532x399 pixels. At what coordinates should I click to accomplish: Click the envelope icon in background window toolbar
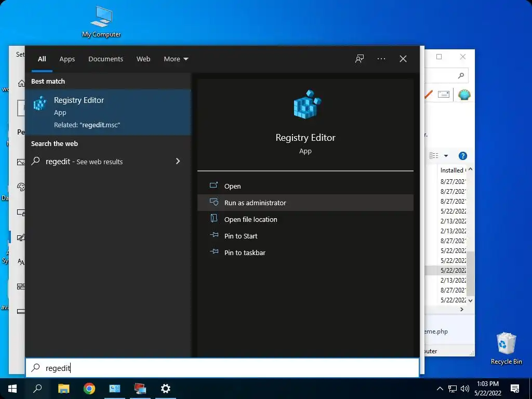(444, 95)
